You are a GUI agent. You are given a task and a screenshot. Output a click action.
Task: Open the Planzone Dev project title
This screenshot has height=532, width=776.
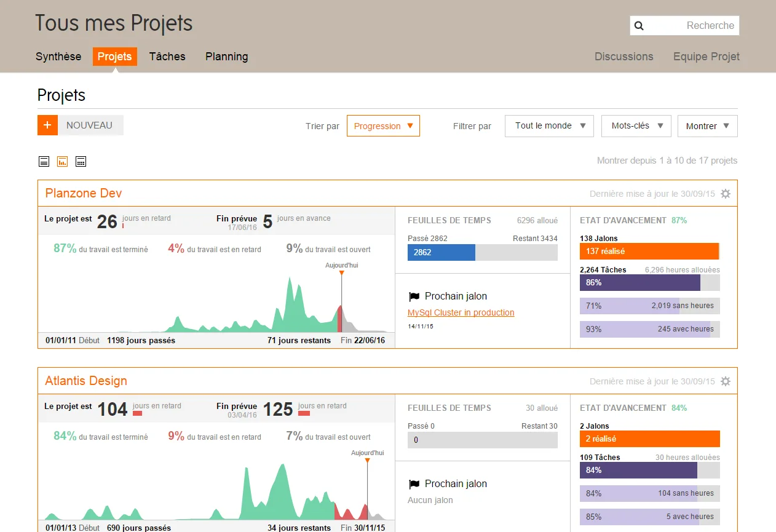pyautogui.click(x=84, y=193)
